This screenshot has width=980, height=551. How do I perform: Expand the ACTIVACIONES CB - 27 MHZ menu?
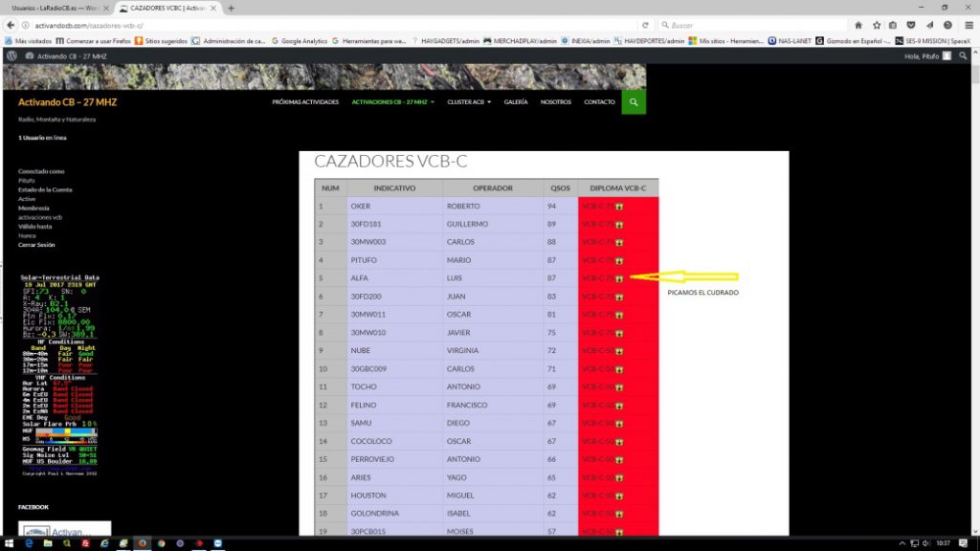click(x=392, y=101)
